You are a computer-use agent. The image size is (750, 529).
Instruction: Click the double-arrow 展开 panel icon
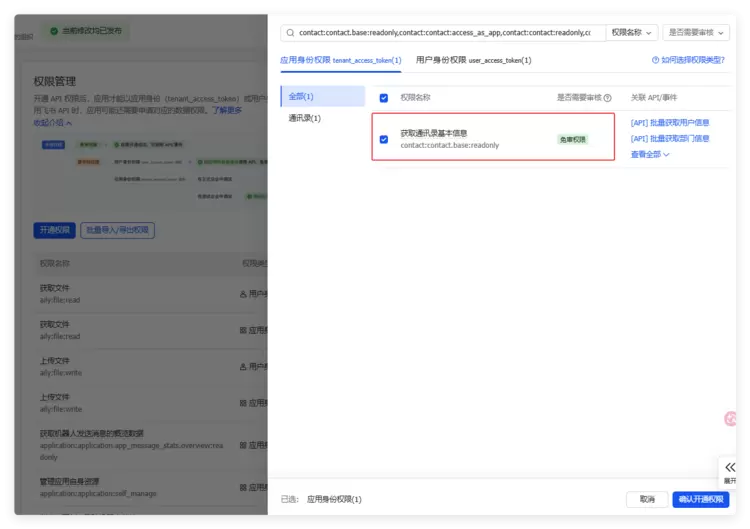pyautogui.click(x=729, y=467)
